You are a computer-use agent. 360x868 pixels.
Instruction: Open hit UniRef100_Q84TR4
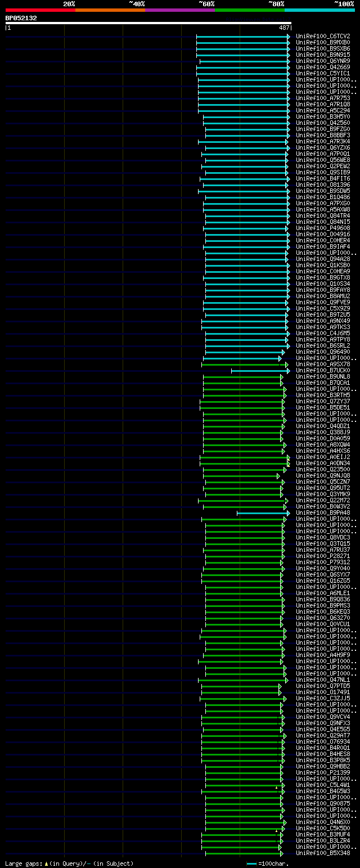coord(323,215)
